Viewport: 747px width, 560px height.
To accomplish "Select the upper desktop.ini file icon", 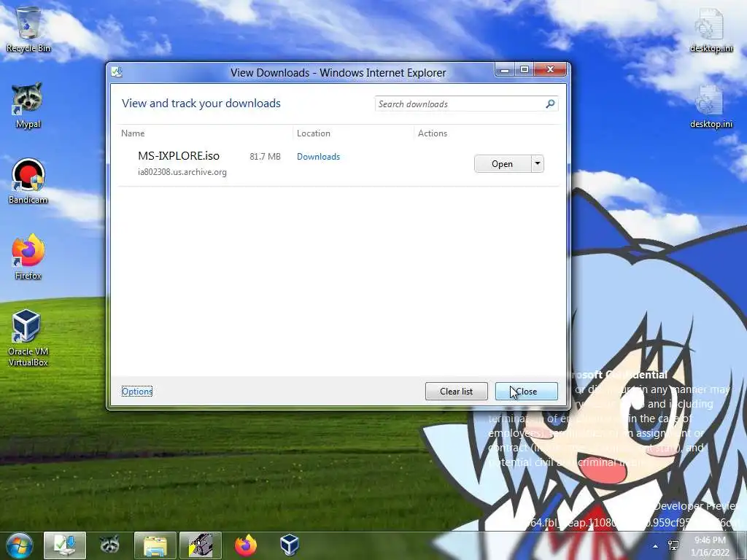I will tap(711, 29).
